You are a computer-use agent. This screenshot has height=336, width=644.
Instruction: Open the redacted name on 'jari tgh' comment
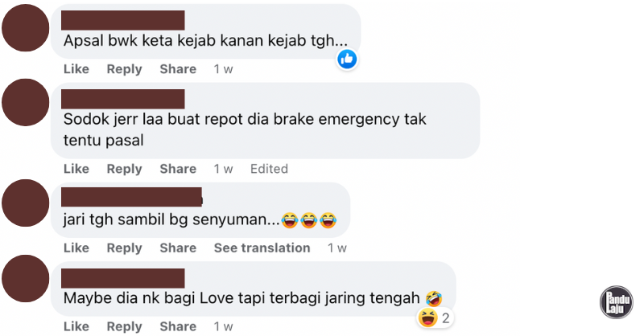point(131,197)
